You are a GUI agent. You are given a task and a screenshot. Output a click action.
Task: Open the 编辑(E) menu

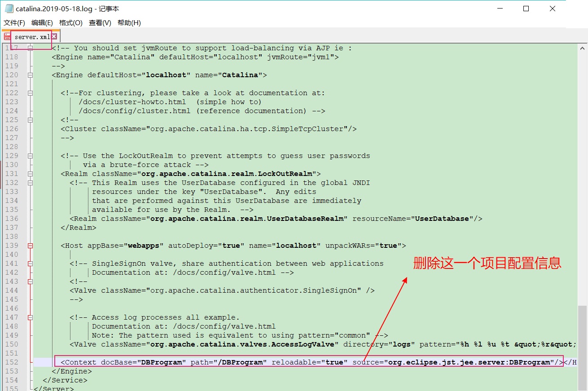click(42, 23)
